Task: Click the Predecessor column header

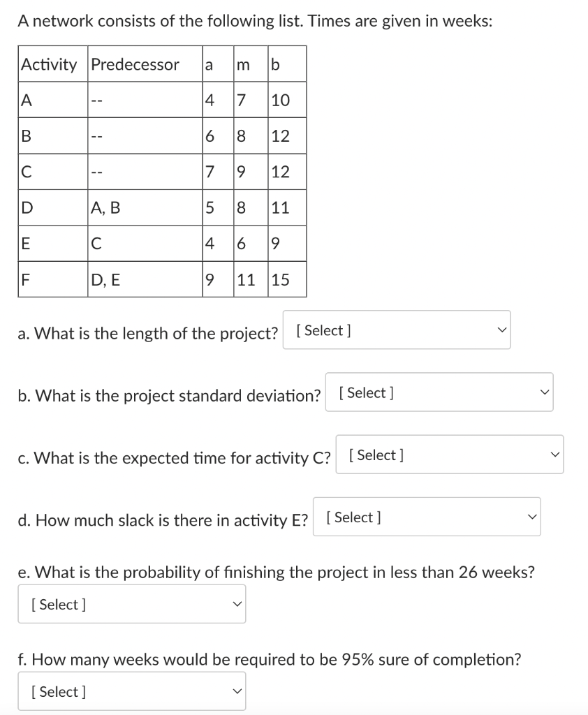Action: [x=135, y=65]
